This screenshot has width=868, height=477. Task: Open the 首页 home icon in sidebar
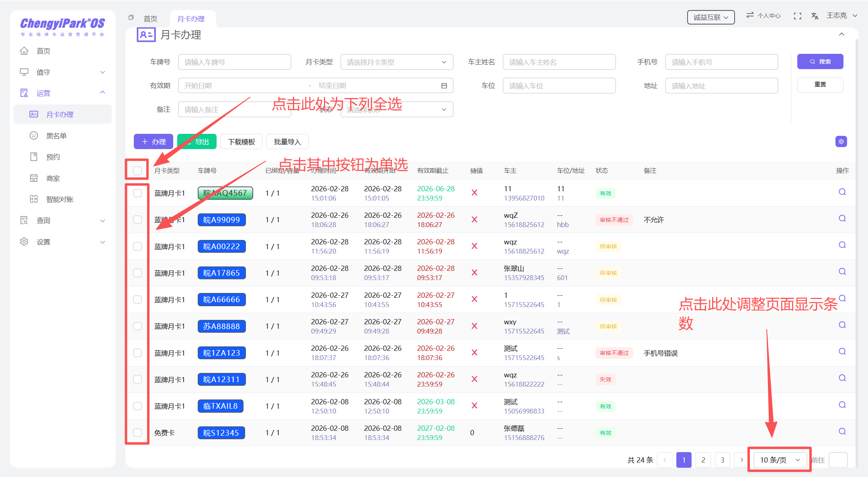[24, 51]
